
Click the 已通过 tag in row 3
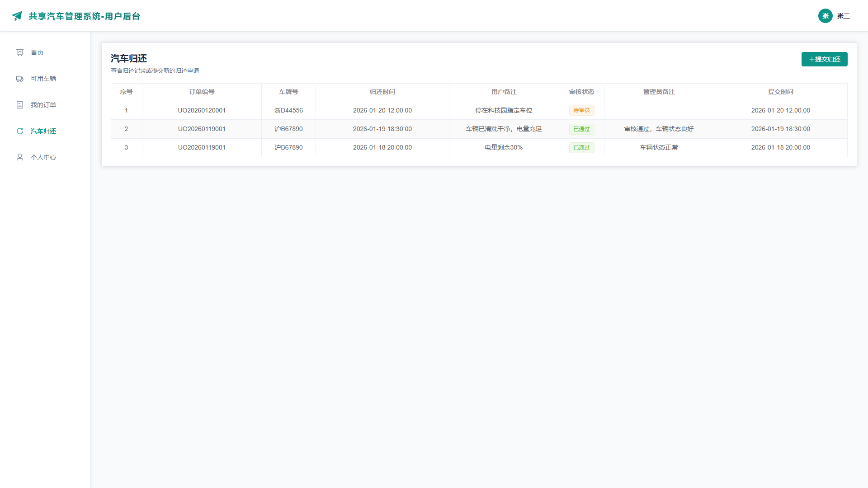coord(582,147)
